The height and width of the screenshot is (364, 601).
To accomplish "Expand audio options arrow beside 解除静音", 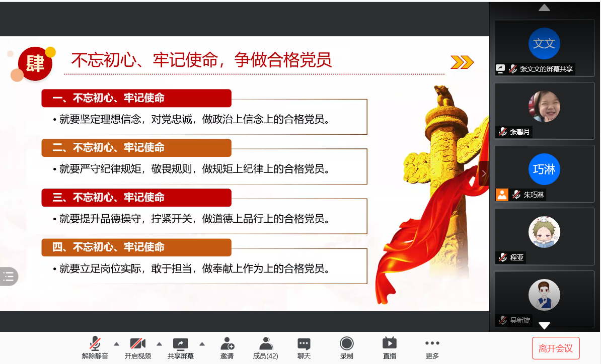I will coord(117,344).
